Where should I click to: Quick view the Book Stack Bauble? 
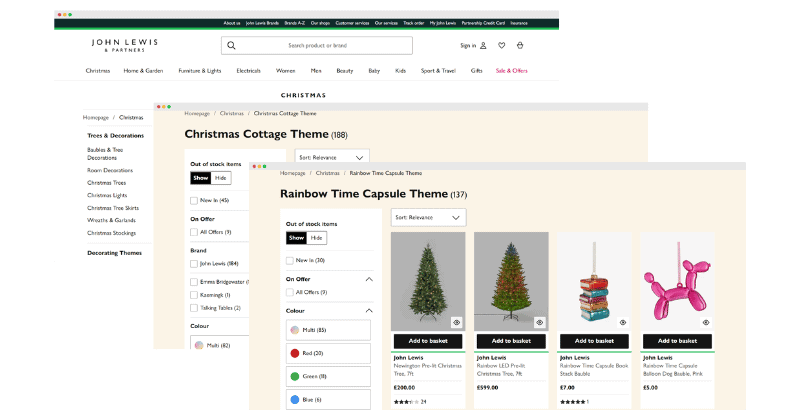click(x=622, y=322)
